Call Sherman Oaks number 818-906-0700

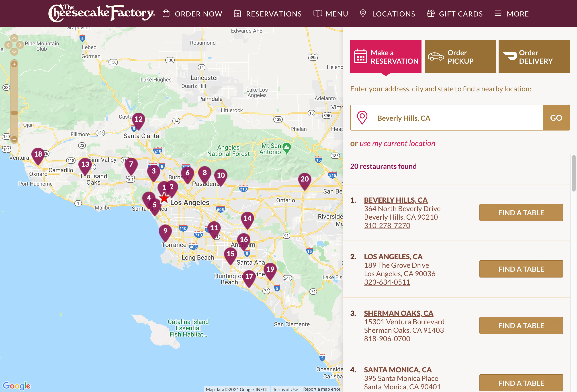point(387,339)
